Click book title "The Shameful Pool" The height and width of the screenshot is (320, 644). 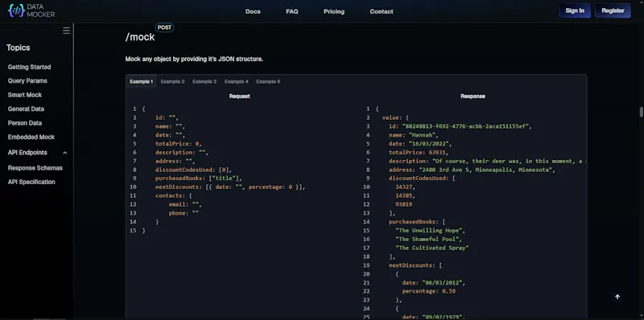point(427,239)
